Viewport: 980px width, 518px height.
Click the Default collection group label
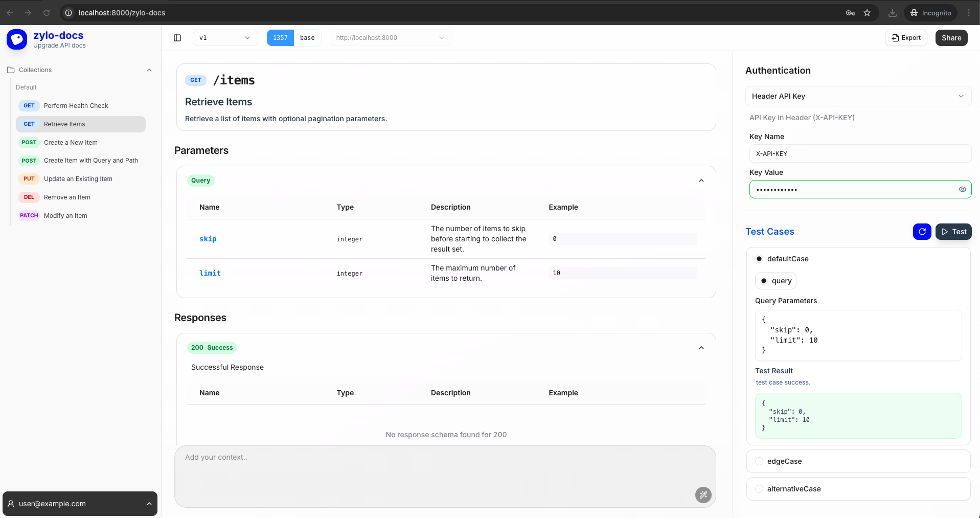tap(26, 87)
